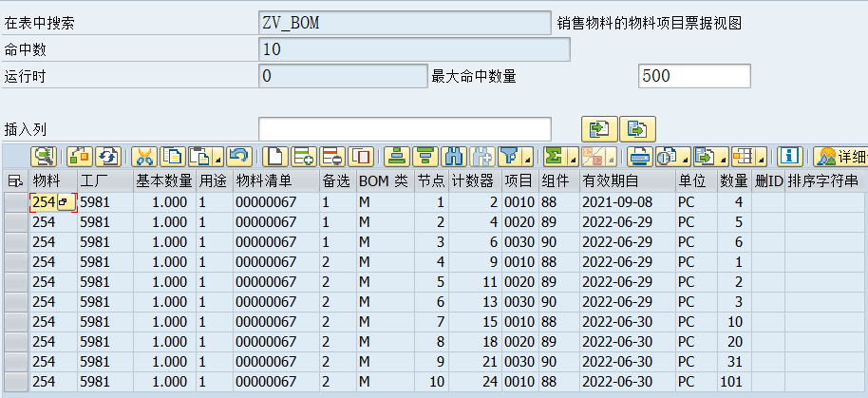Image resolution: width=868 pixels, height=398 pixels.
Task: Click the 排序字符串 column header
Action: (826, 181)
